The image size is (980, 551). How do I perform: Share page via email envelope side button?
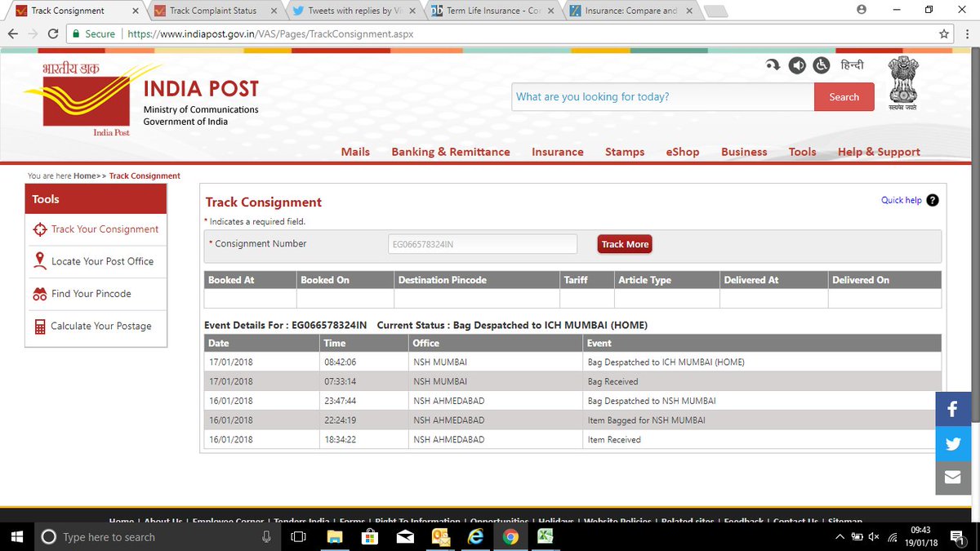coord(952,478)
